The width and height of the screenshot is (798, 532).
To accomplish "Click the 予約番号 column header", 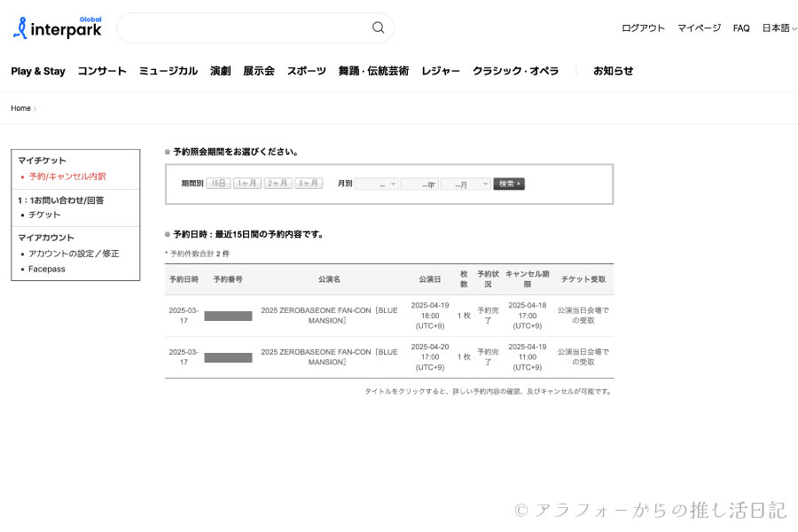I will 228,279.
